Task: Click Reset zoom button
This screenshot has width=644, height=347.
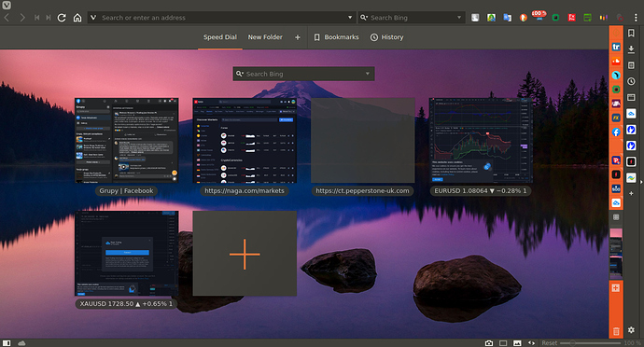Action: pos(549,343)
